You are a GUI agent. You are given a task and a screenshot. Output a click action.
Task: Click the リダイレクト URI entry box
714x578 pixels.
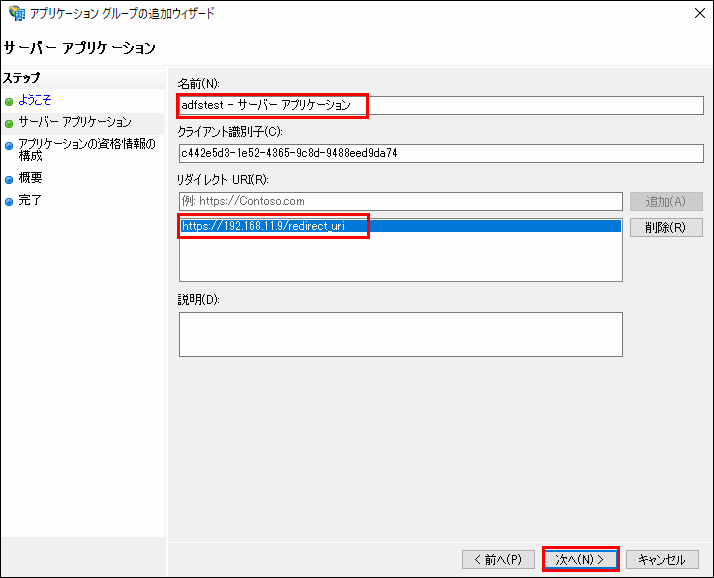(x=401, y=201)
